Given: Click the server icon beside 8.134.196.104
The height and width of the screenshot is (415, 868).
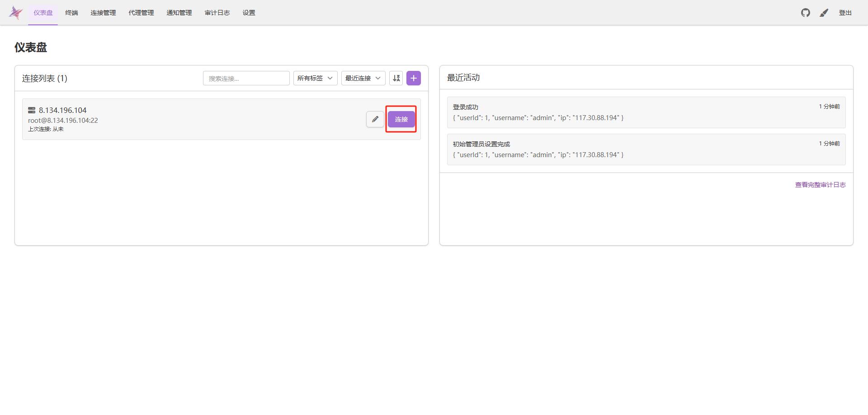Looking at the screenshot, I should point(32,110).
